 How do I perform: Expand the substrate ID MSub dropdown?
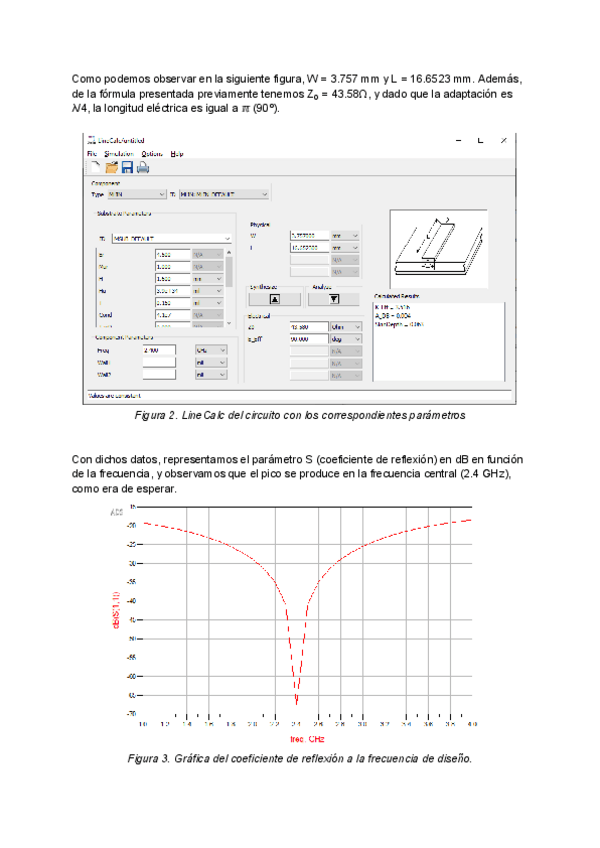tap(172, 238)
